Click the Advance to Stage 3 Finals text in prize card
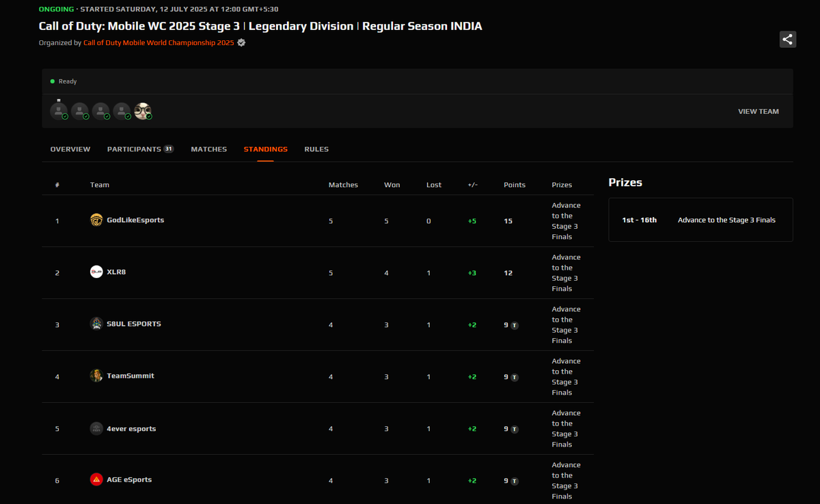 tap(726, 220)
